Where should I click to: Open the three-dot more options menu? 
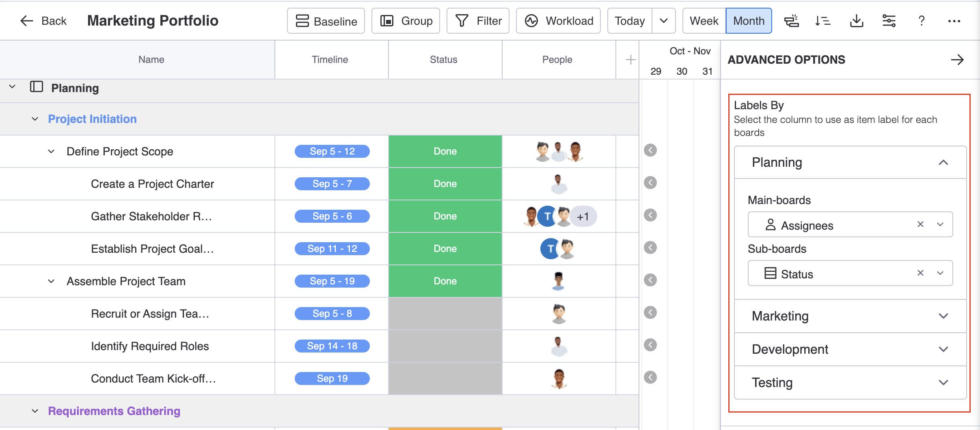coord(954,21)
